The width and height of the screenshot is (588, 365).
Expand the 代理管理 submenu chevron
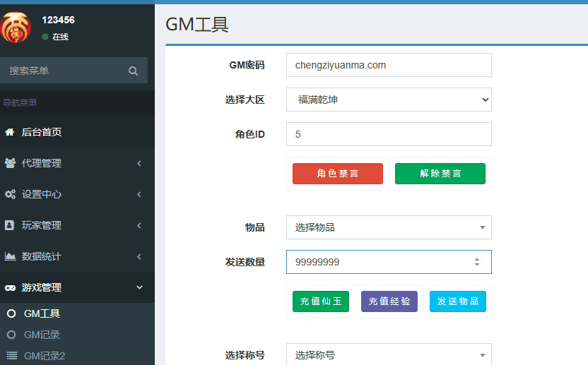pyautogui.click(x=139, y=163)
